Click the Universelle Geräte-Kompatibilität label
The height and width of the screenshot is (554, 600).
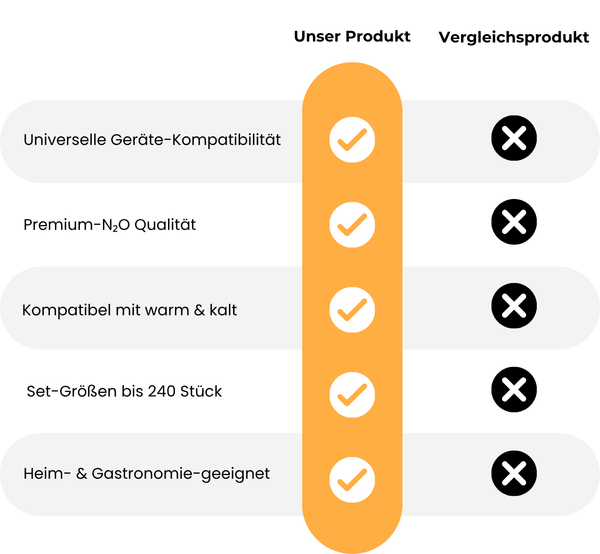coord(152,140)
